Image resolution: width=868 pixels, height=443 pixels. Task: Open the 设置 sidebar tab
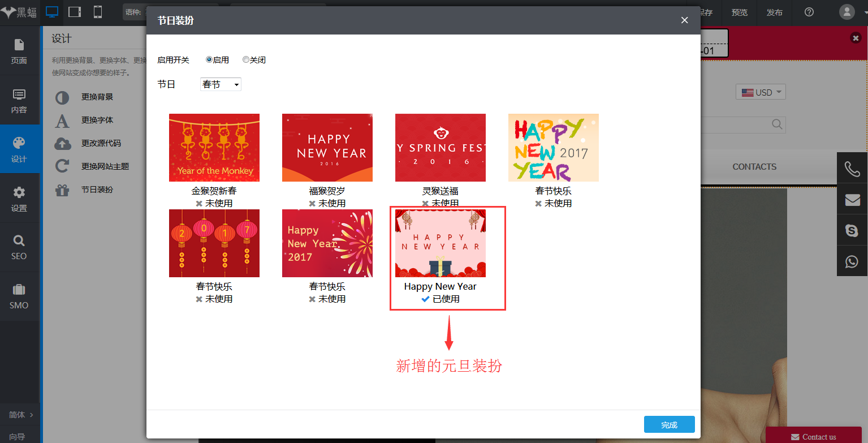point(19,199)
